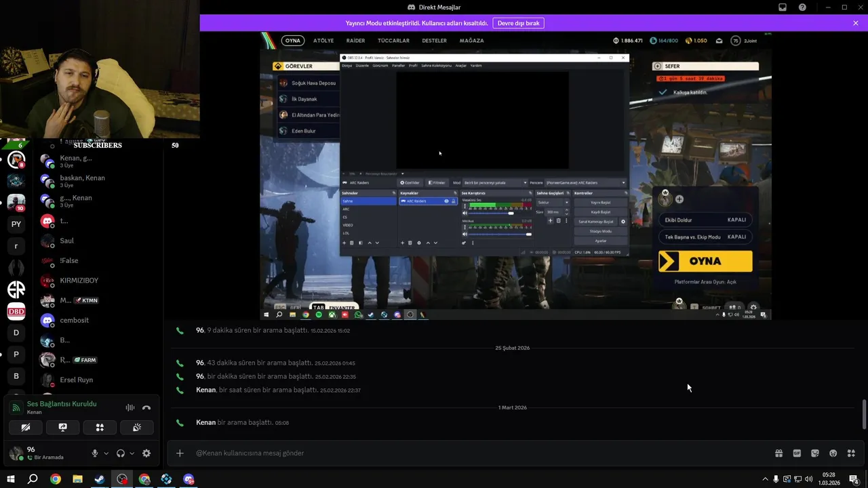Open the server icon with the 10 badge
The width and height of the screenshot is (868, 488).
point(16,203)
